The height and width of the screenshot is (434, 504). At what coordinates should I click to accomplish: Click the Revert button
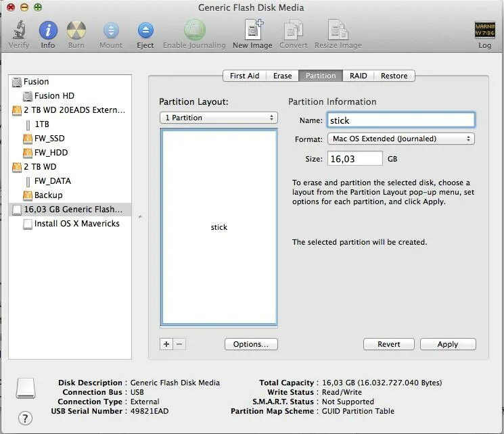388,344
